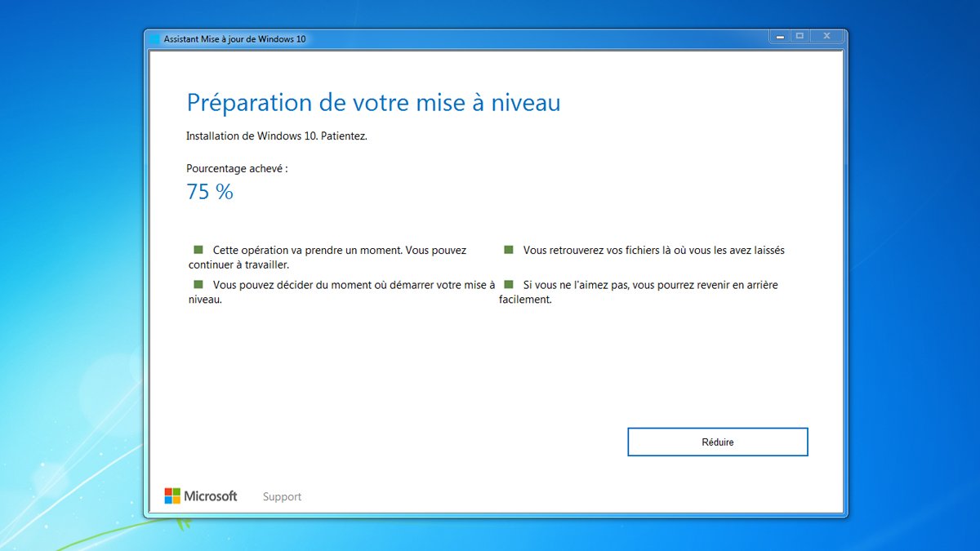Close the Windows 10 update assistant

coord(827,36)
